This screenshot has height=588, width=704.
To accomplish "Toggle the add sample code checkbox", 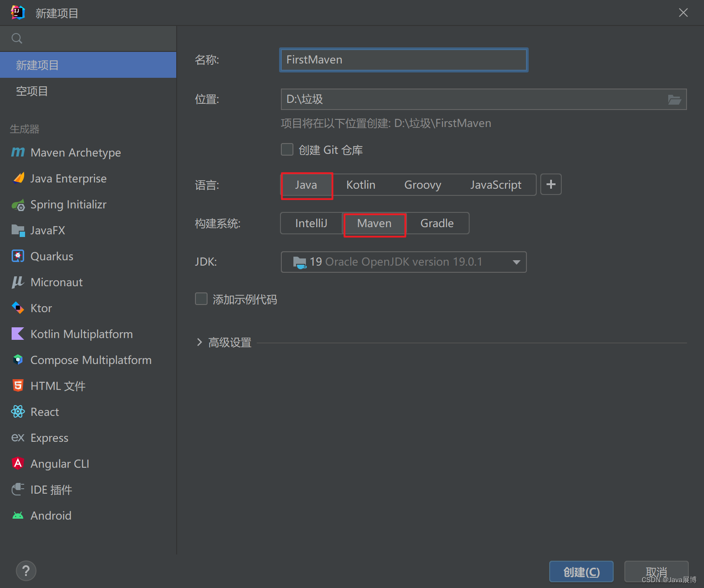I will [x=201, y=299].
